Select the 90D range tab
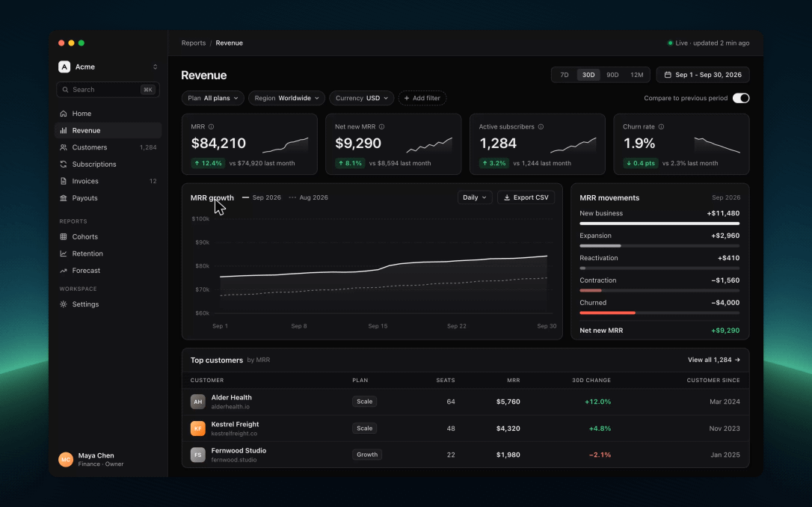Screen dimensions: 812x507 (612, 75)
